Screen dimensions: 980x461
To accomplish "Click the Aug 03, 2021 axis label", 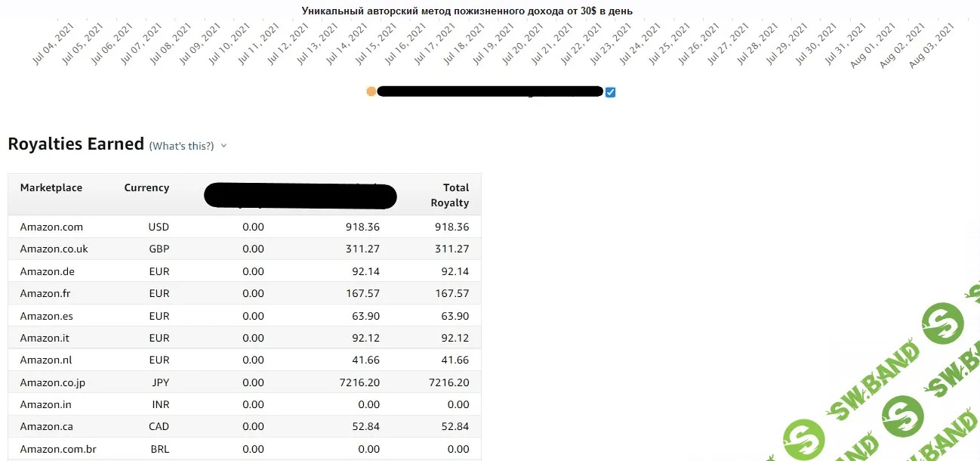I will point(932,45).
